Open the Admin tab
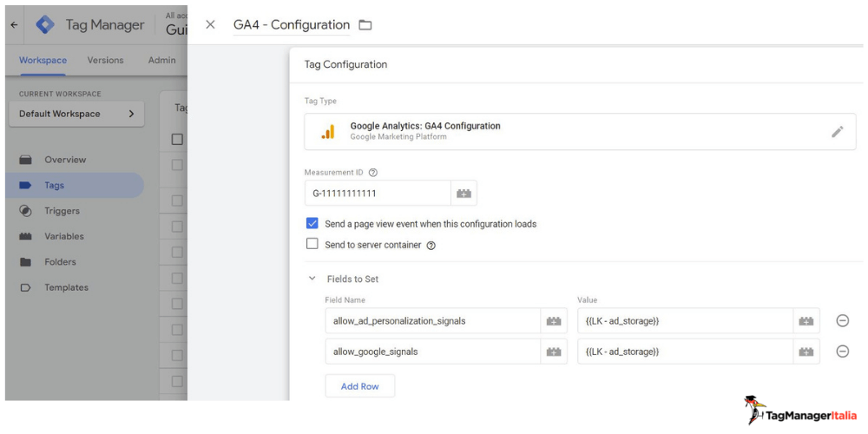Image resolution: width=868 pixels, height=434 pixels. click(161, 61)
